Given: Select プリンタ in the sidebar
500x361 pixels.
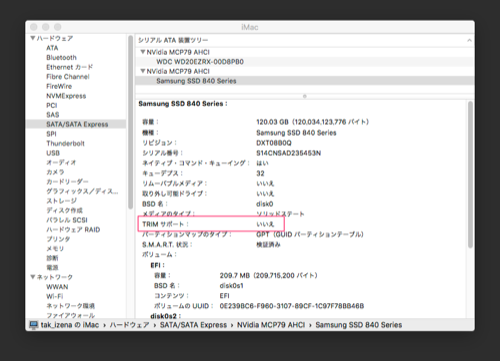Looking at the screenshot, I should pyautogui.click(x=58, y=239).
